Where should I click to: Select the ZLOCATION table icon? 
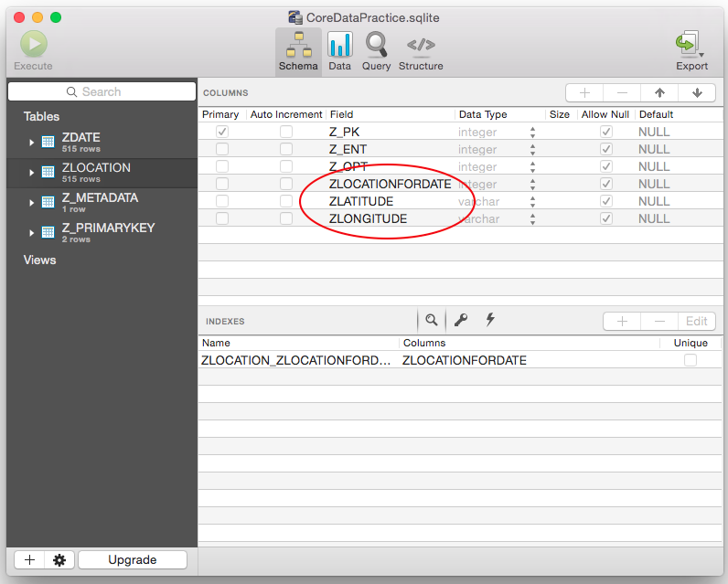[x=48, y=172]
